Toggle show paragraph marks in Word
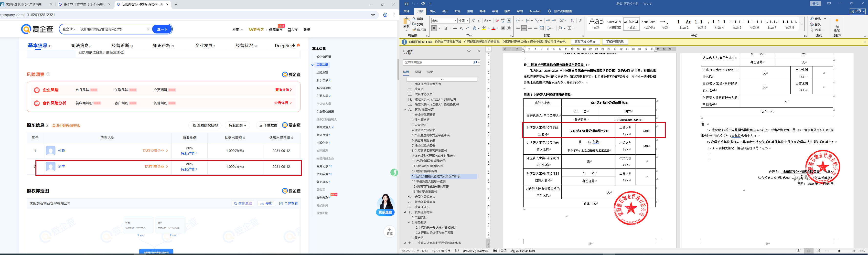Screen dimensions: 868x255 (580, 21)
